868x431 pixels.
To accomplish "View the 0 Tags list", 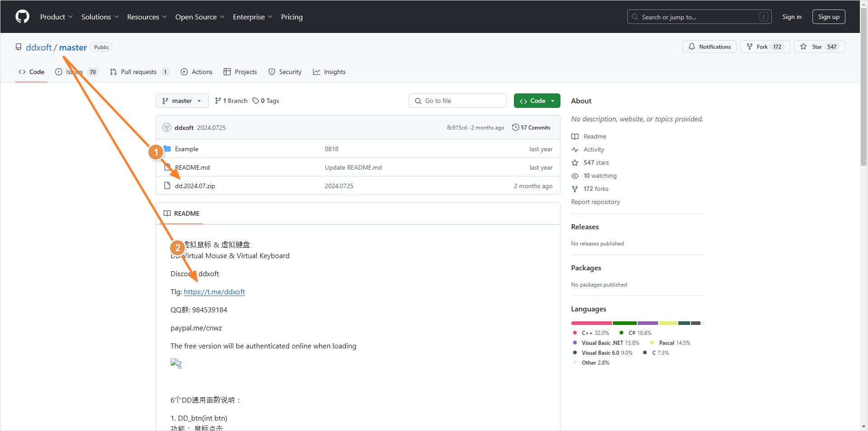I will click(x=266, y=101).
